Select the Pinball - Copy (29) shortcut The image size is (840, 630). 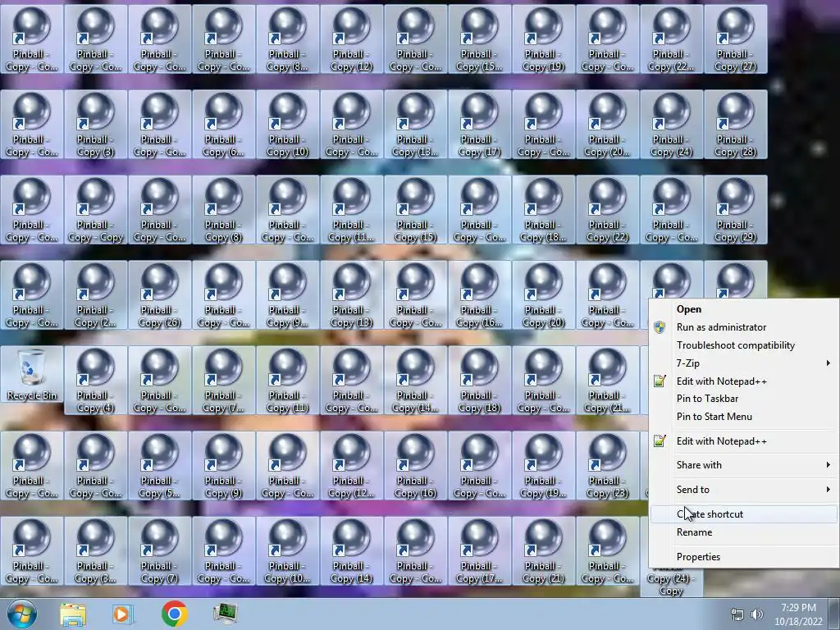point(736,209)
